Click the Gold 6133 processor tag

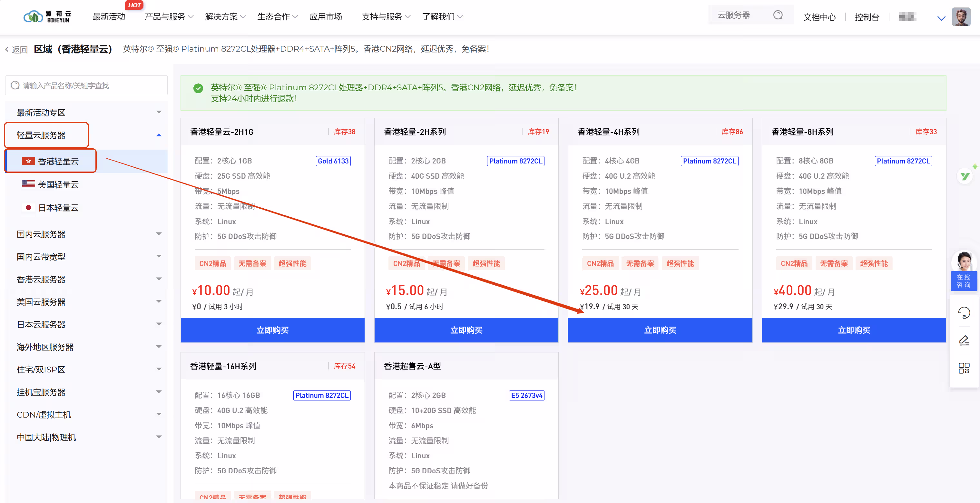(333, 161)
